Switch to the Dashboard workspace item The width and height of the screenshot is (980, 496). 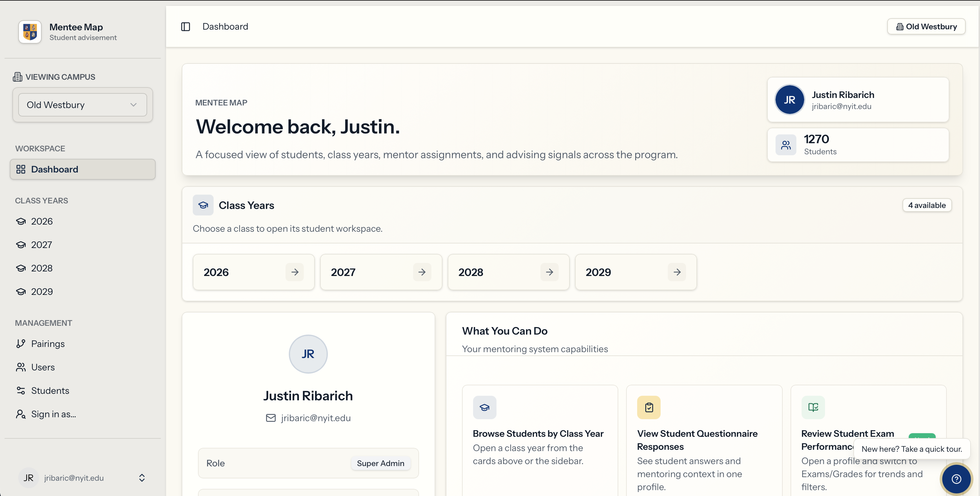tap(82, 169)
